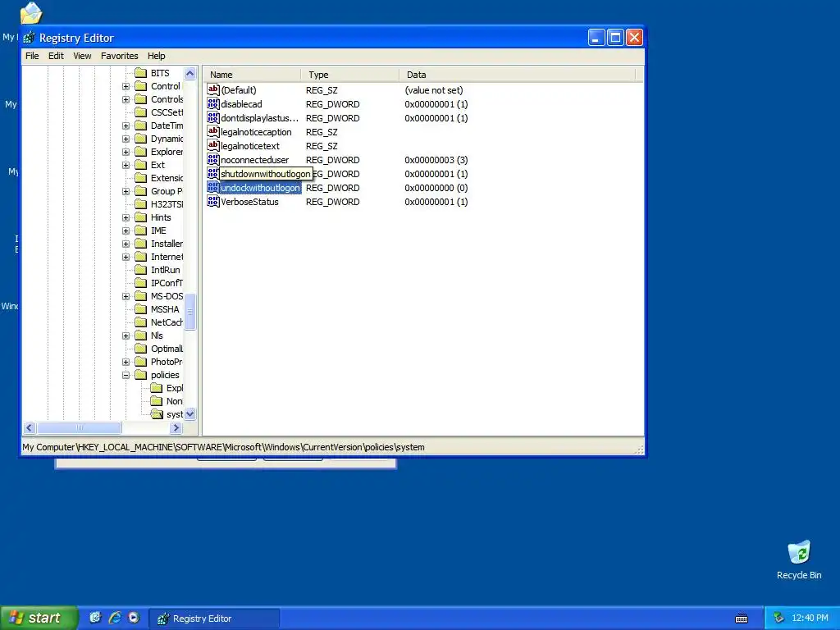Select the Internet tree key
Screen dimensions: 840x630
coord(167,257)
